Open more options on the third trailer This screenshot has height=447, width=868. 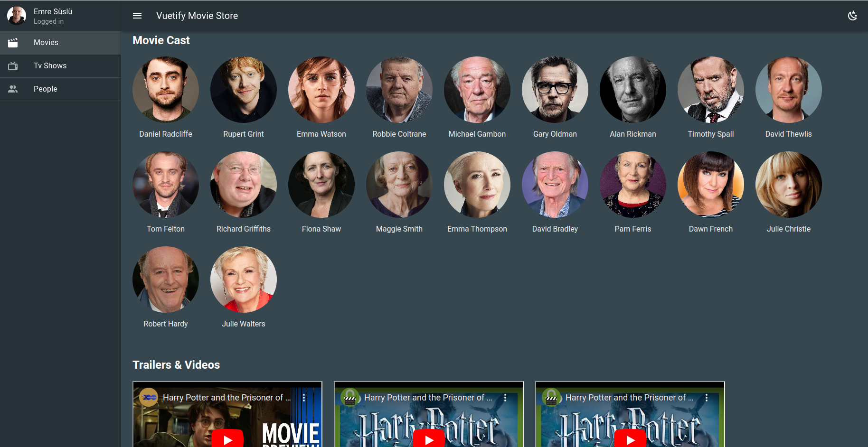pyautogui.click(x=707, y=397)
